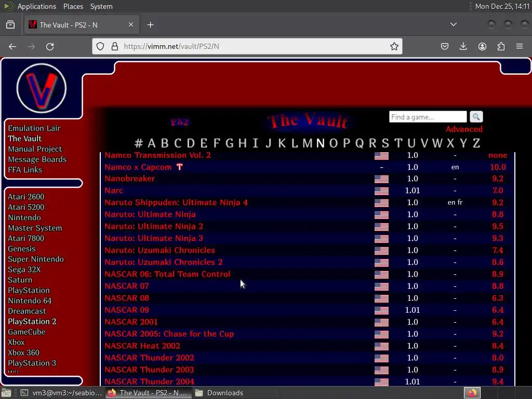Click the show desktop icon in the bottom panel
Viewport: 532px width, 399px height.
tap(6, 393)
